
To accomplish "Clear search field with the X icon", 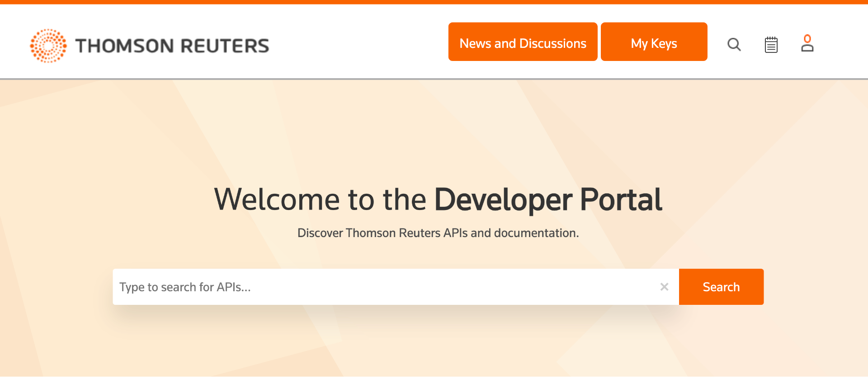I will click(x=664, y=287).
